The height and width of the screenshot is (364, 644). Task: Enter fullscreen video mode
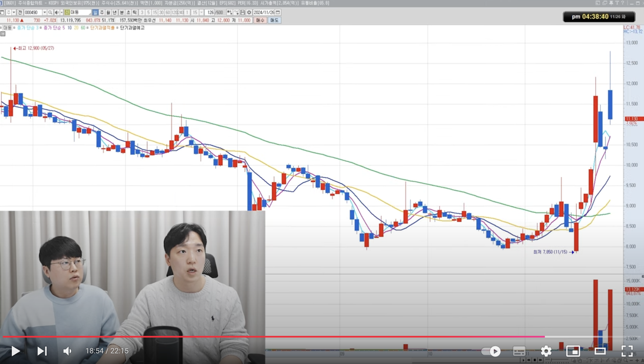(x=627, y=351)
